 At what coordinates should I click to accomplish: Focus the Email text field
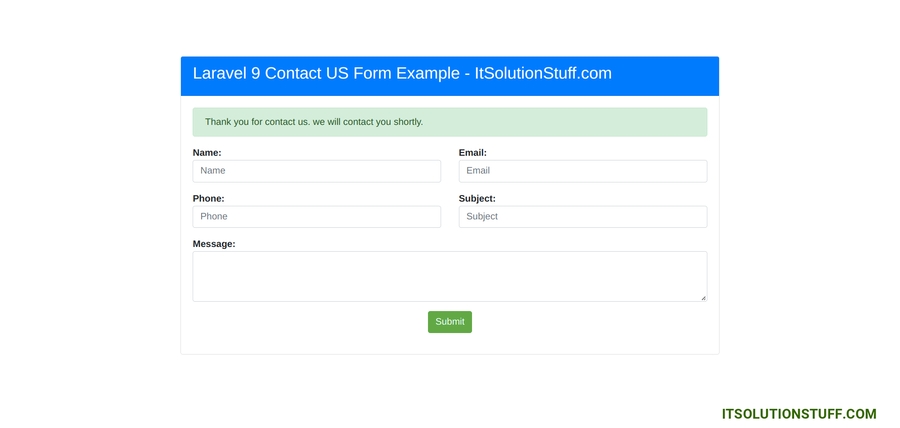(x=582, y=171)
